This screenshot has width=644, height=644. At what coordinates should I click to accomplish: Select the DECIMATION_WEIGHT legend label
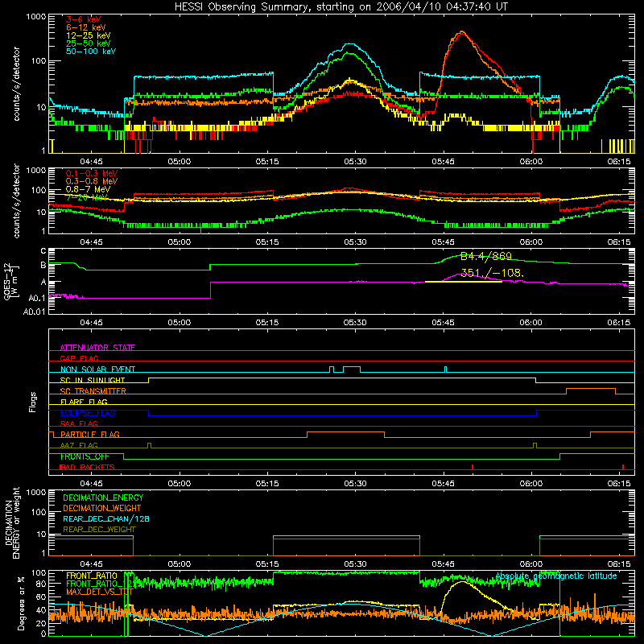[102, 508]
